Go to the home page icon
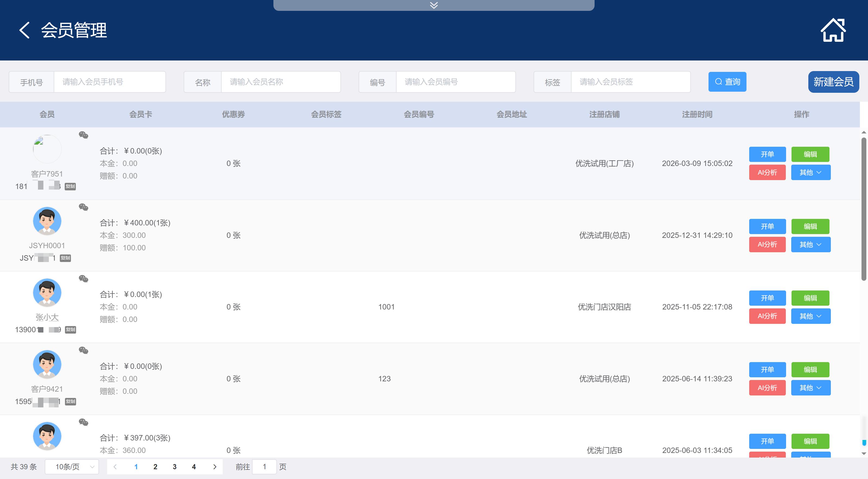868x479 pixels. (833, 30)
